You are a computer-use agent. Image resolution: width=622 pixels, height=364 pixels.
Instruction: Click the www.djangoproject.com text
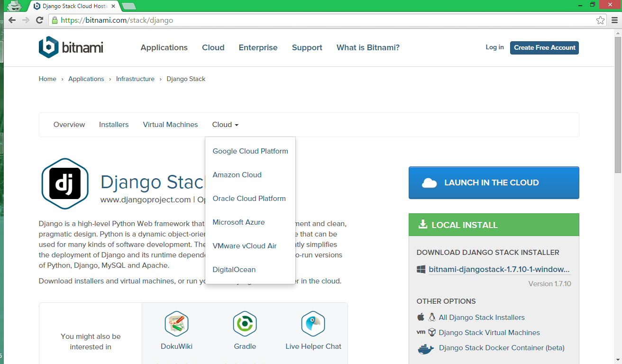pyautogui.click(x=146, y=200)
